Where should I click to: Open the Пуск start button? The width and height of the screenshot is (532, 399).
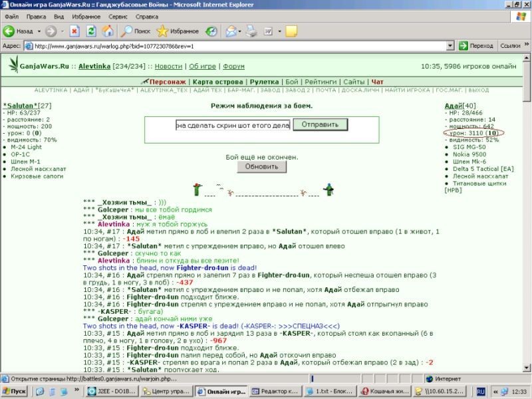14,391
